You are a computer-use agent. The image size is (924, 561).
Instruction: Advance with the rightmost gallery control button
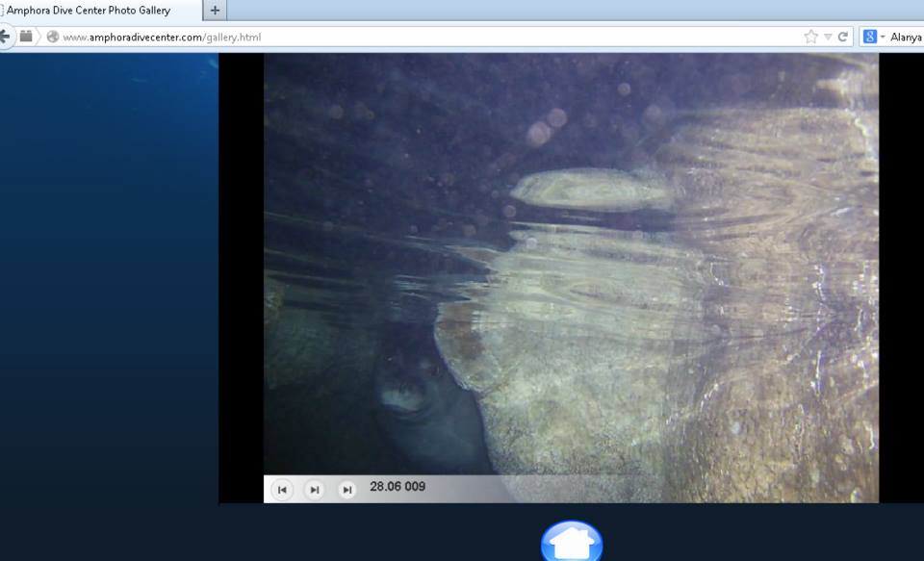point(346,489)
